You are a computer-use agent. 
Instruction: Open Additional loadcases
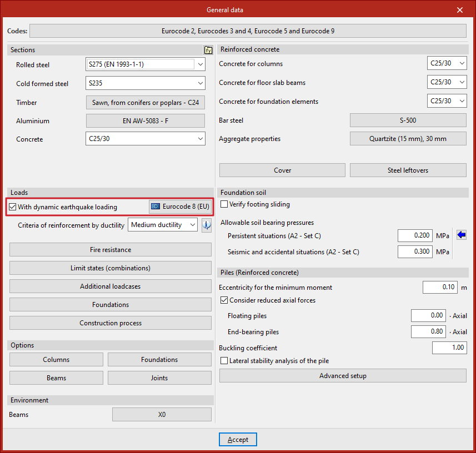[x=111, y=286]
